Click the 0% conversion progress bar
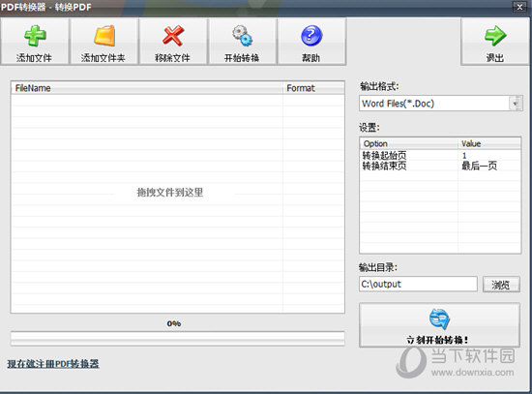Image resolution: width=532 pixels, height=394 pixels. click(177, 338)
